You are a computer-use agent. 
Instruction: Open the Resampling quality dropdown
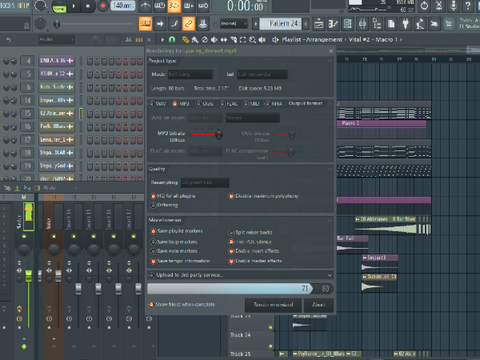[205, 182]
